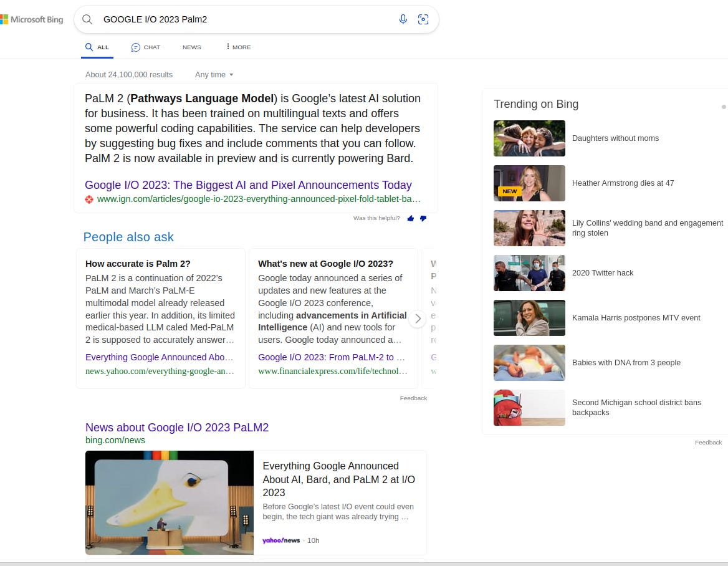This screenshot has height=566, width=728.
Task: Select the ALL tab
Action: [97, 47]
